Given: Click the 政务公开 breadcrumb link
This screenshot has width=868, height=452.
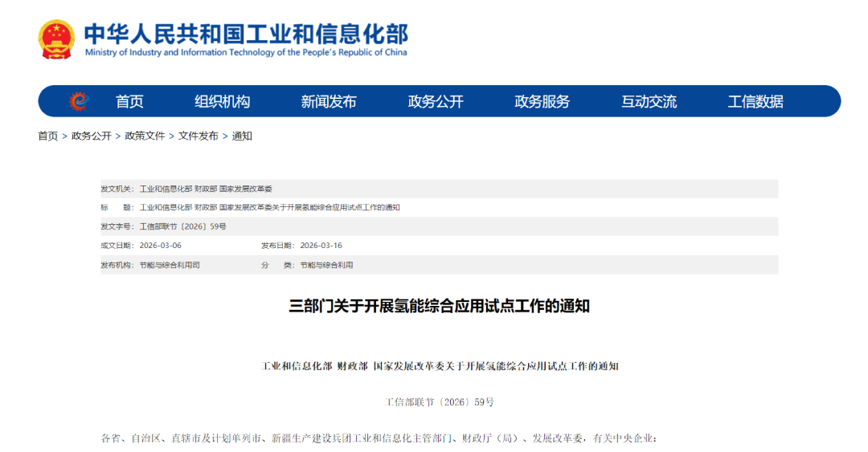Looking at the screenshot, I should pos(92,136).
